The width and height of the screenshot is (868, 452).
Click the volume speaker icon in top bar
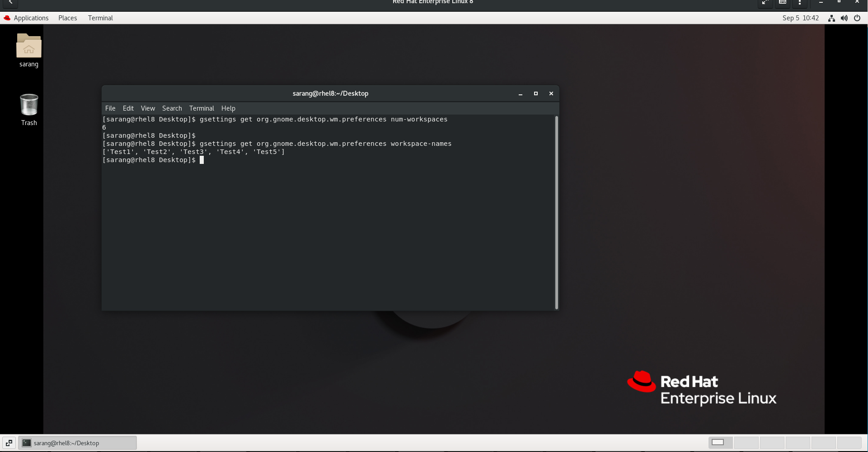pos(844,18)
